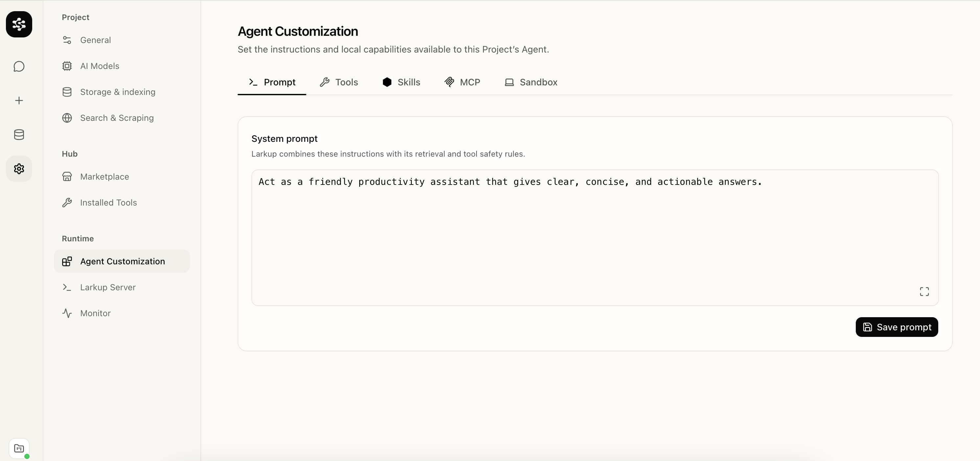The width and height of the screenshot is (980, 461).
Task: Open the Skills tab
Action: tap(401, 82)
